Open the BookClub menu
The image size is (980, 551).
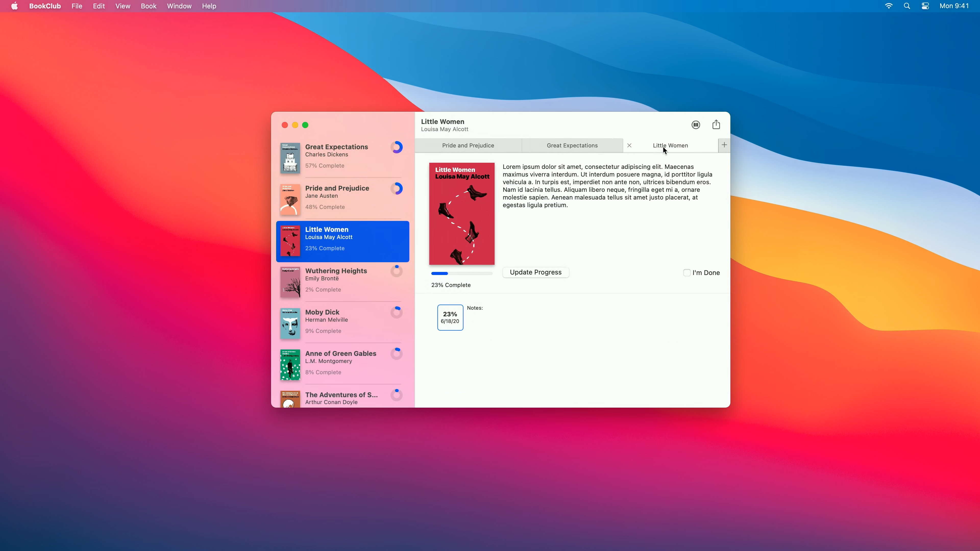coord(45,6)
